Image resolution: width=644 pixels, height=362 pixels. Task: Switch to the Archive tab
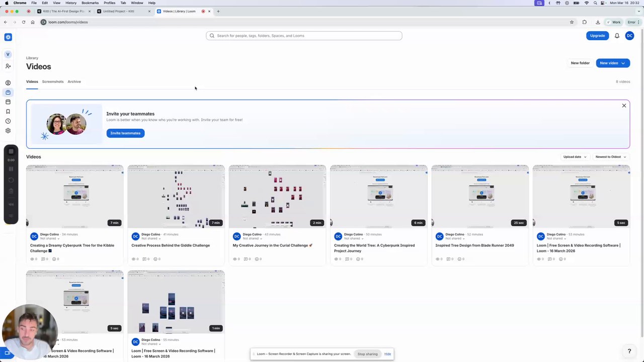point(74,81)
